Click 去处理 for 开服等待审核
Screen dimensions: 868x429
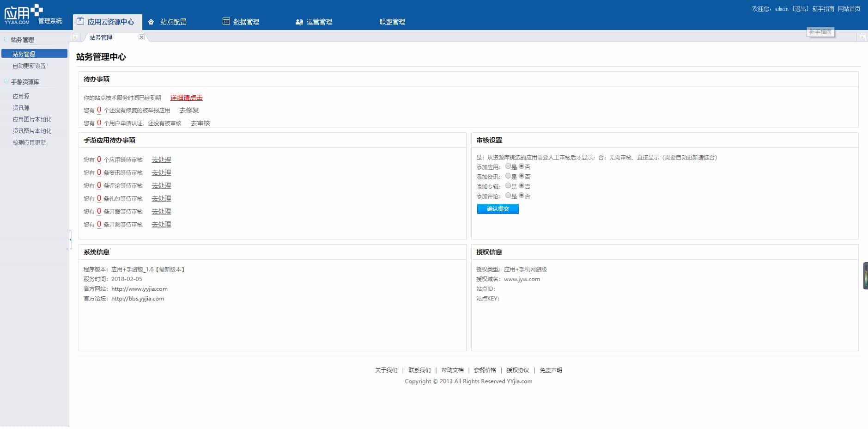click(161, 211)
